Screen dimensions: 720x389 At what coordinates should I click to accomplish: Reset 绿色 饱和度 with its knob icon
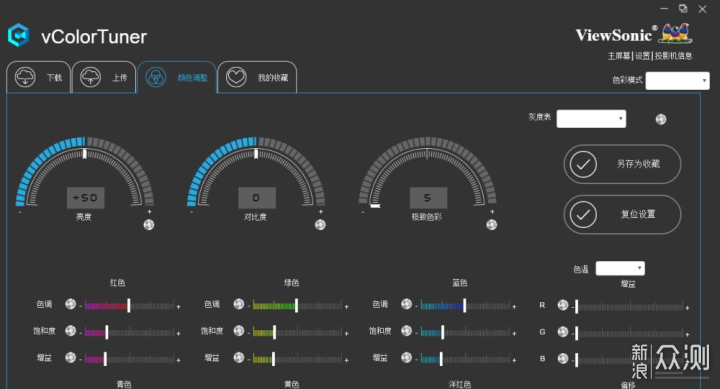click(239, 331)
